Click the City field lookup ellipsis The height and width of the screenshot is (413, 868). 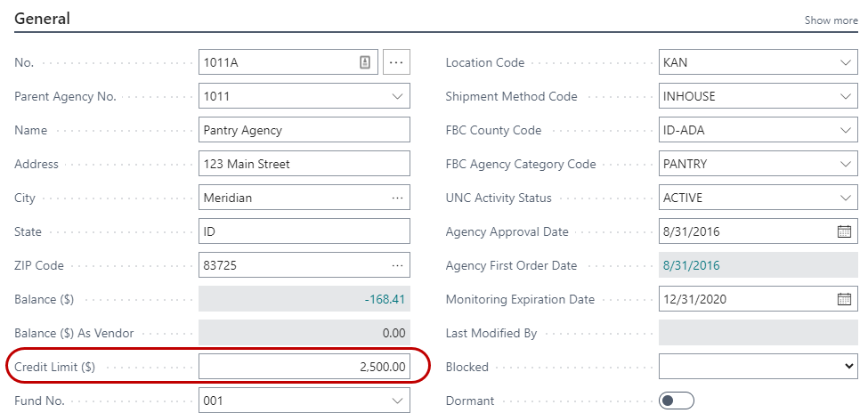pyautogui.click(x=397, y=198)
